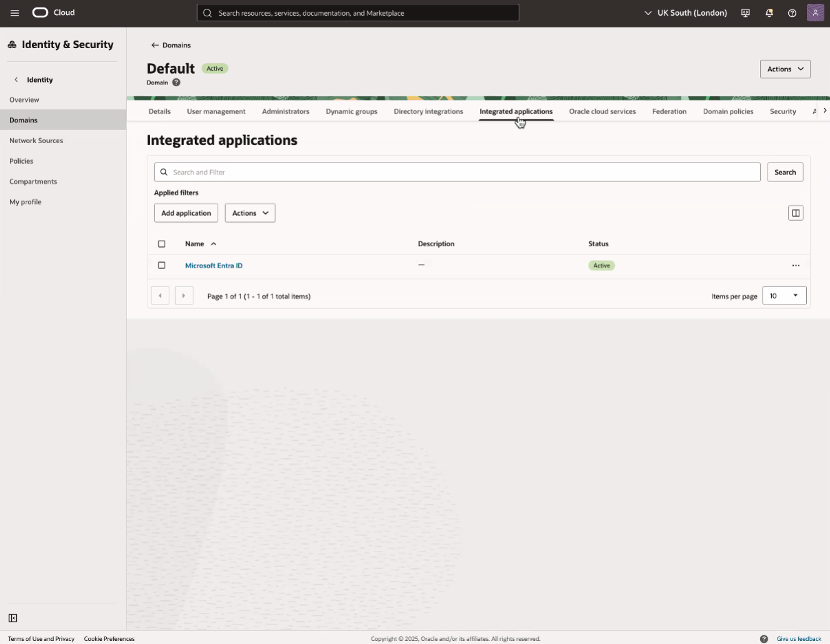Open the navigation hamburger menu

pos(14,13)
